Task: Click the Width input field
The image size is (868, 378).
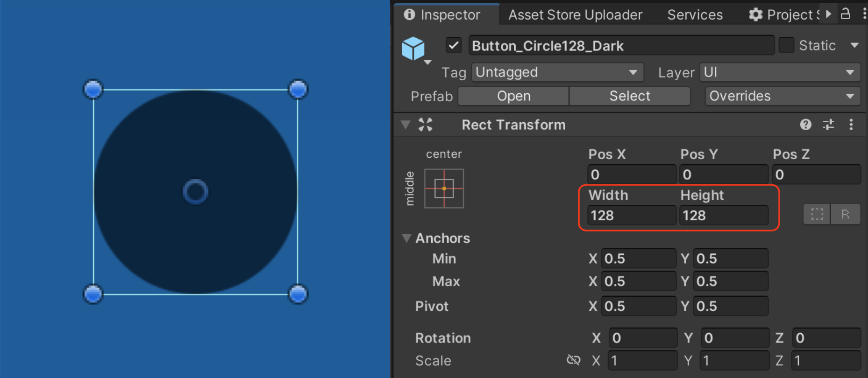Action: 632,216
